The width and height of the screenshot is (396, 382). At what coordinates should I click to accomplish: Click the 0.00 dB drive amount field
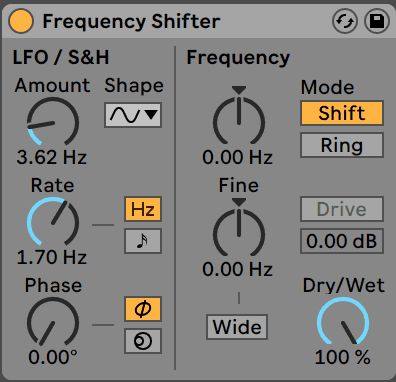pyautogui.click(x=342, y=241)
